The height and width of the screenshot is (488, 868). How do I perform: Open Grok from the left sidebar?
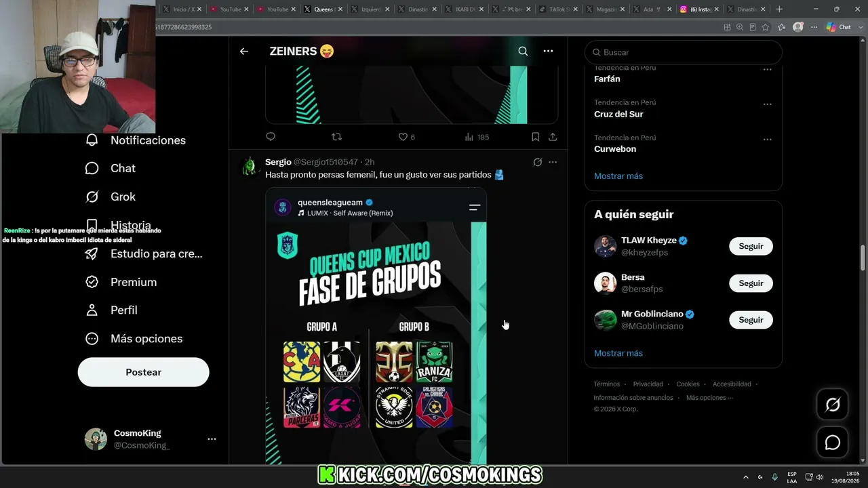[x=111, y=197]
